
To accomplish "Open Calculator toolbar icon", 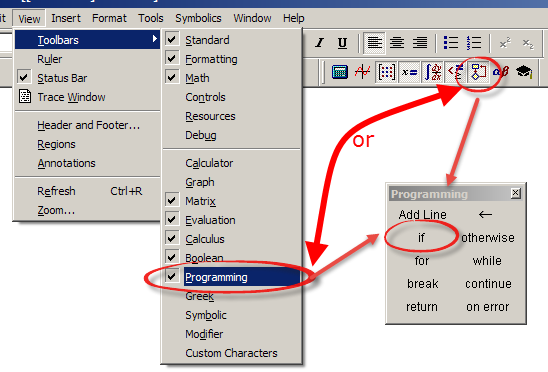I will coord(339,72).
